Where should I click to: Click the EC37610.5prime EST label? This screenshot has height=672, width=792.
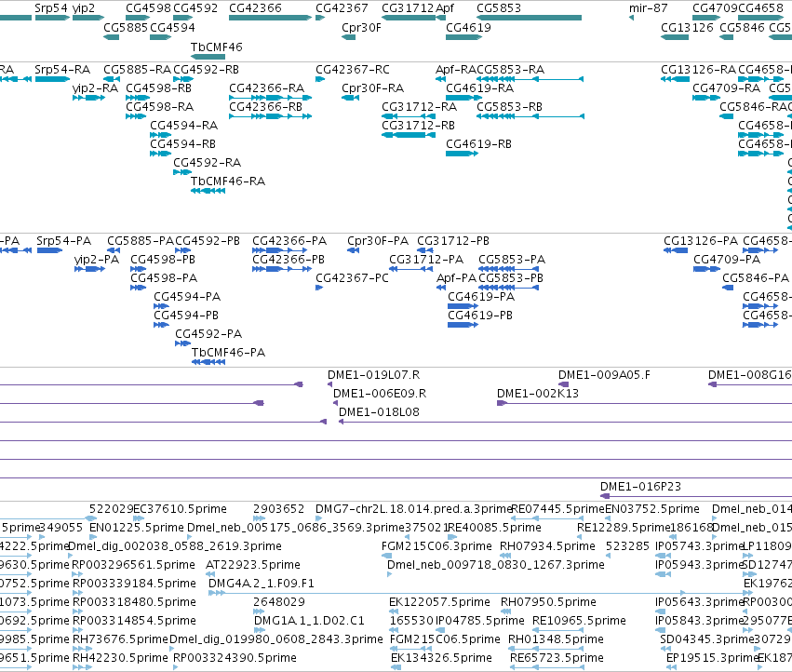click(x=180, y=509)
